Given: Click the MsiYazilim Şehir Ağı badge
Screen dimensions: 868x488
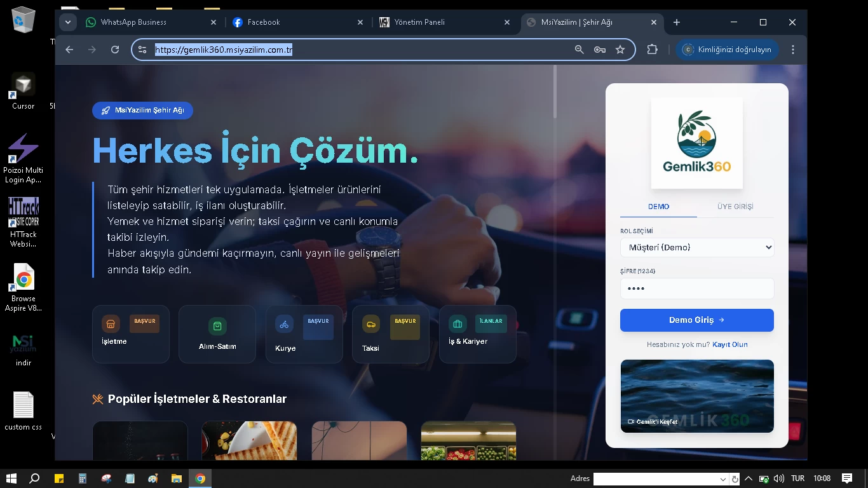Looking at the screenshot, I should tap(142, 110).
